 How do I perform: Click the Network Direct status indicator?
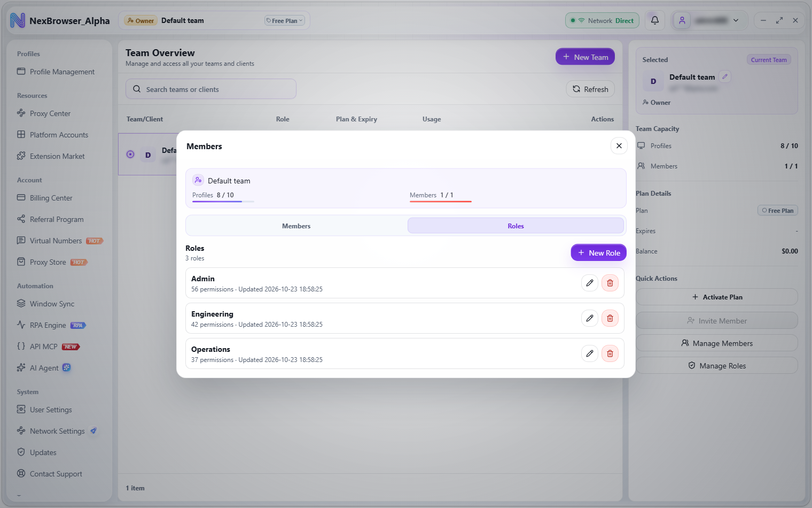[x=602, y=21]
